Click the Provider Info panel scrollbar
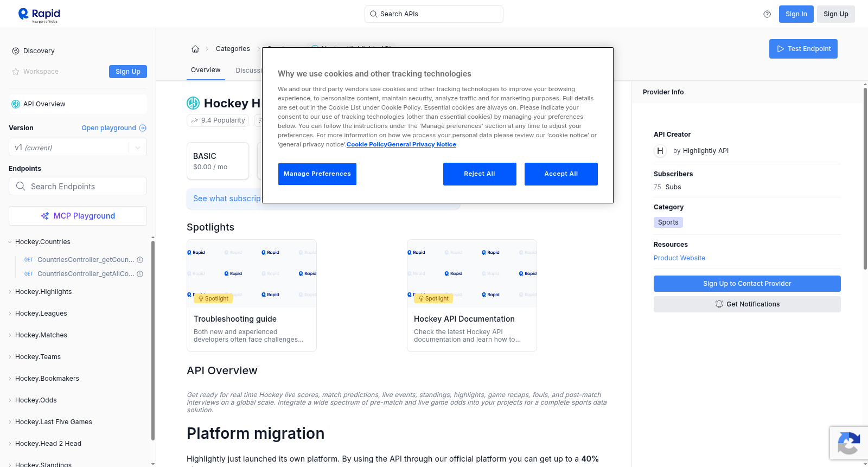This screenshot has width=868, height=467. tap(865, 179)
